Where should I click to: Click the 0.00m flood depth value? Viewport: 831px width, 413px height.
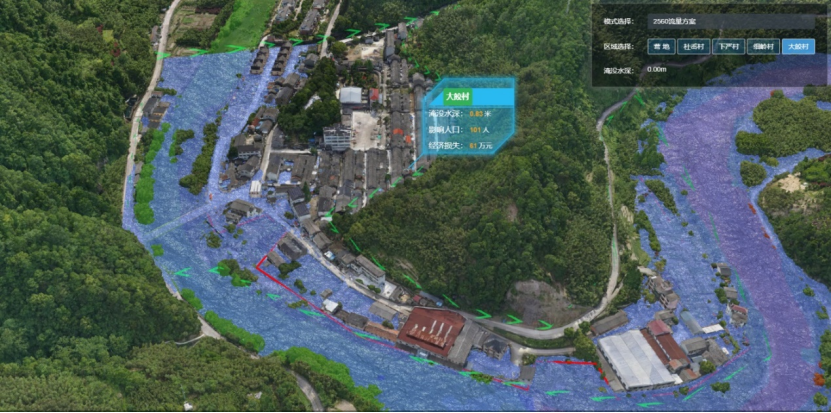coord(657,70)
